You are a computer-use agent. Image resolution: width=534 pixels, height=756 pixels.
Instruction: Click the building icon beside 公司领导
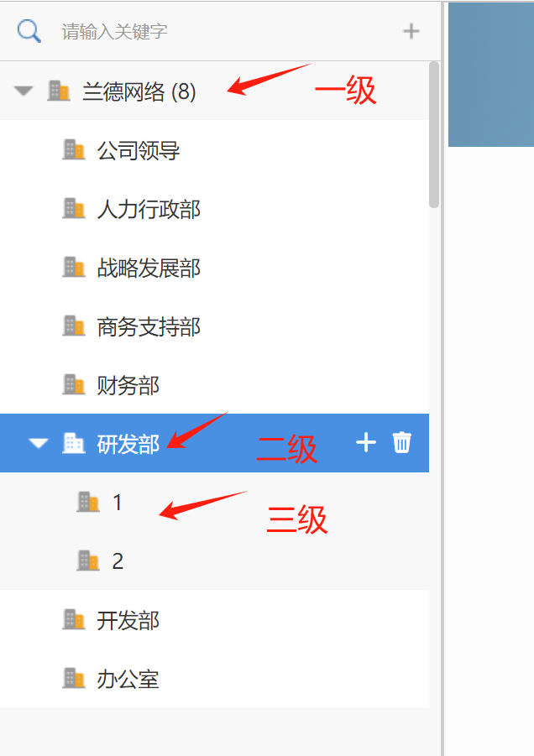(x=74, y=149)
